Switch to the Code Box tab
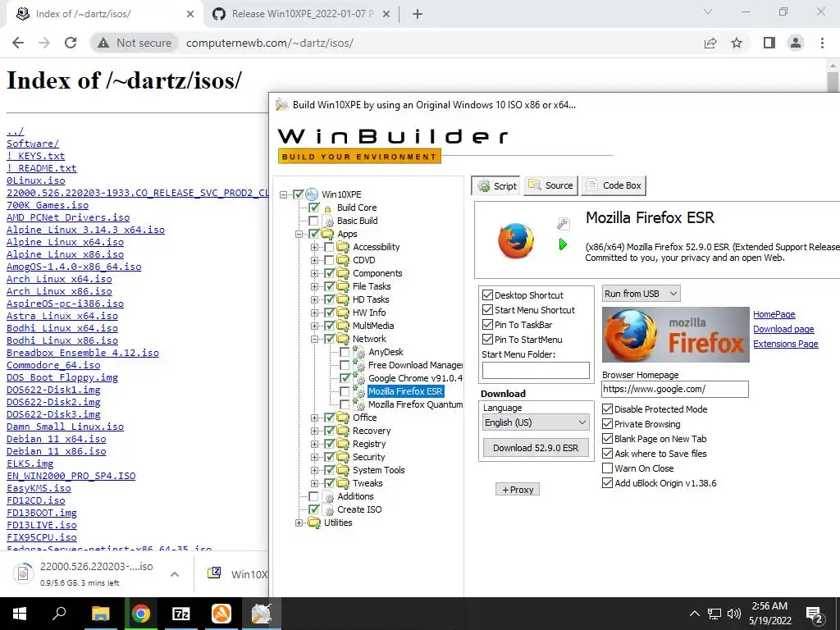This screenshot has height=630, width=840. click(x=614, y=185)
